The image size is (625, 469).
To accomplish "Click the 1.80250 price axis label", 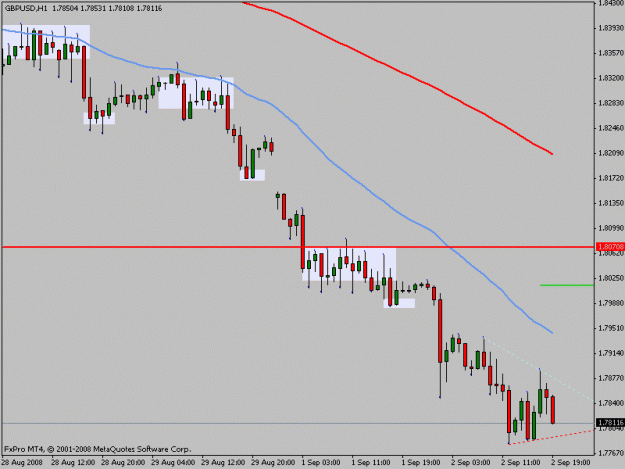I will tap(611, 278).
